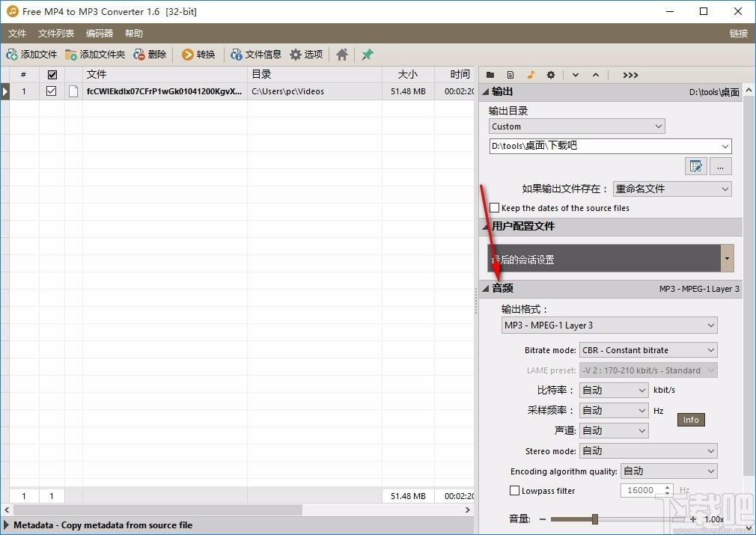Open the Bitrate mode CBR dropdown
This screenshot has height=535, width=756.
point(648,350)
